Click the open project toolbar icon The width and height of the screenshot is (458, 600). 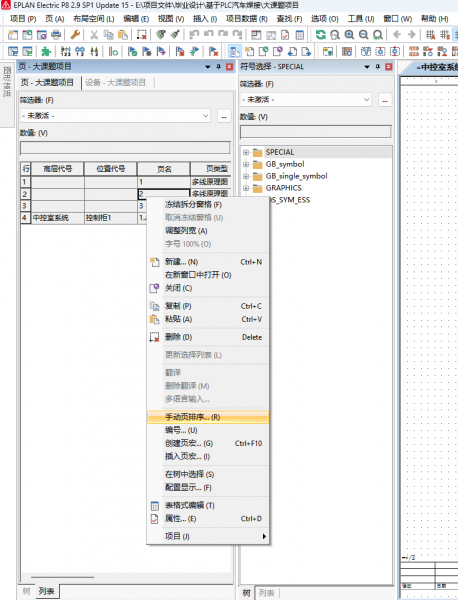point(27,35)
